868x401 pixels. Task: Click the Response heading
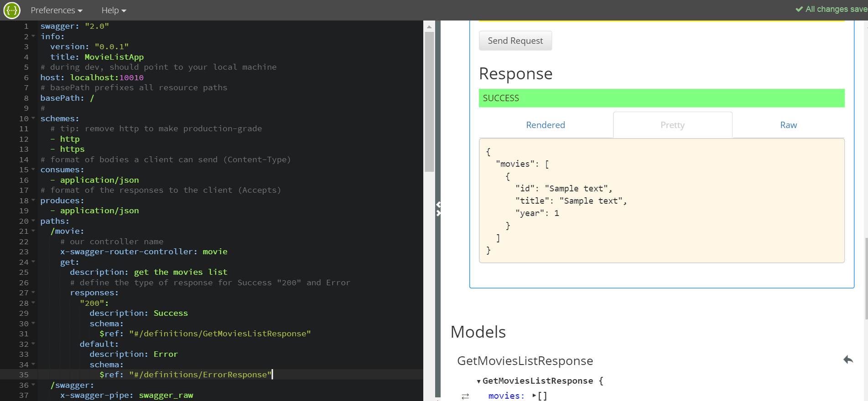point(515,73)
